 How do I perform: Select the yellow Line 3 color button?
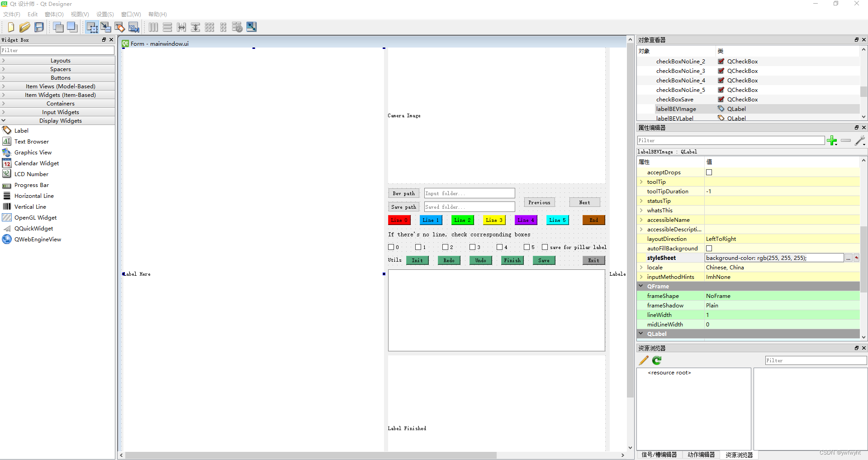pos(494,220)
